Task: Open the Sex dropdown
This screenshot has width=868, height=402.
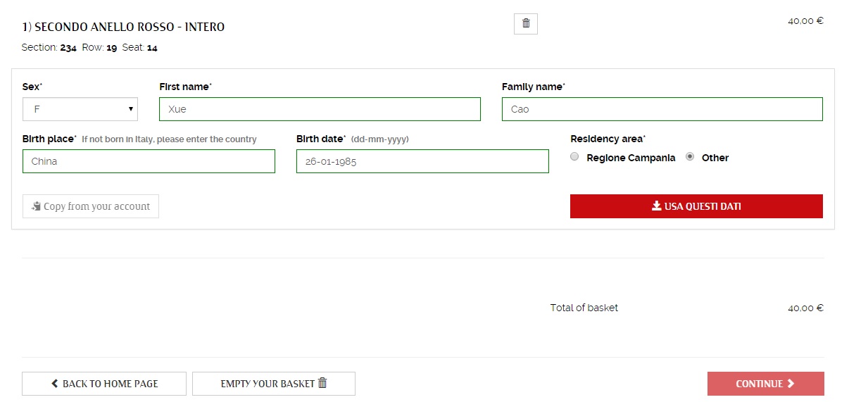Action: [80, 109]
